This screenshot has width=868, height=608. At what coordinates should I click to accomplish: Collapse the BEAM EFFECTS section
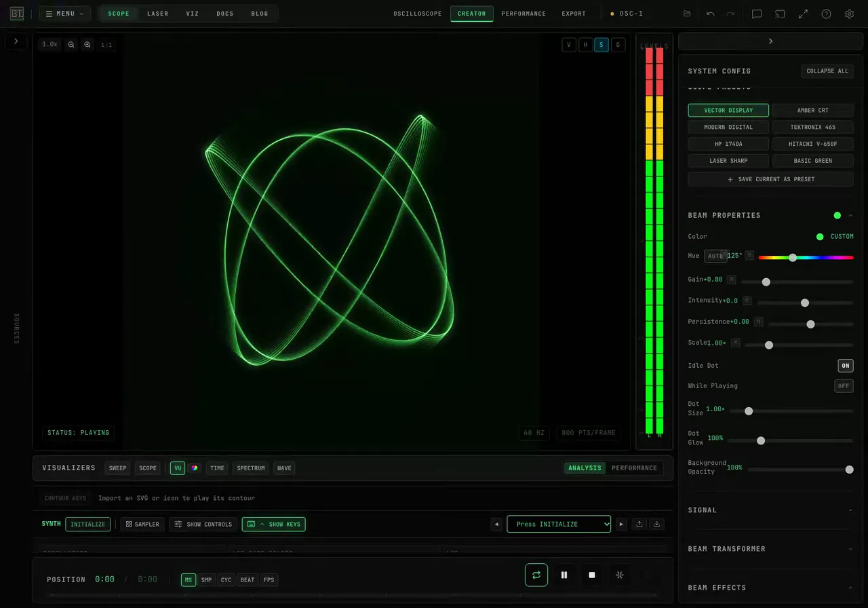(x=770, y=587)
